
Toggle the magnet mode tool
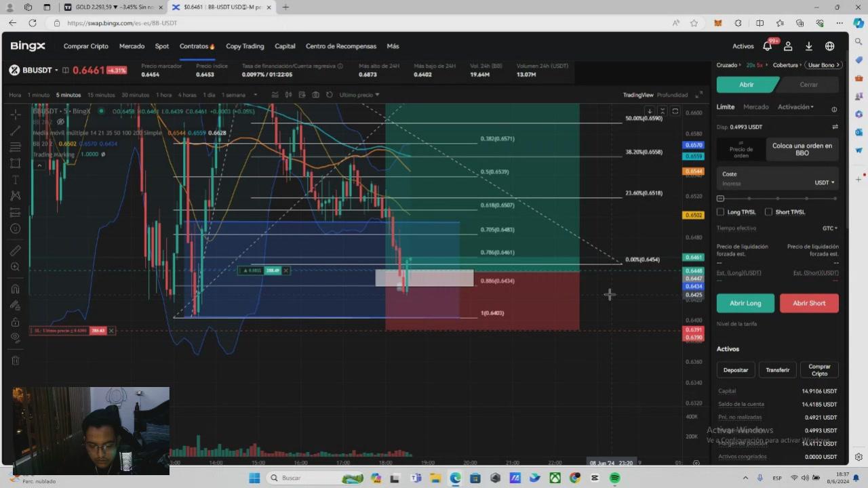[x=15, y=289]
